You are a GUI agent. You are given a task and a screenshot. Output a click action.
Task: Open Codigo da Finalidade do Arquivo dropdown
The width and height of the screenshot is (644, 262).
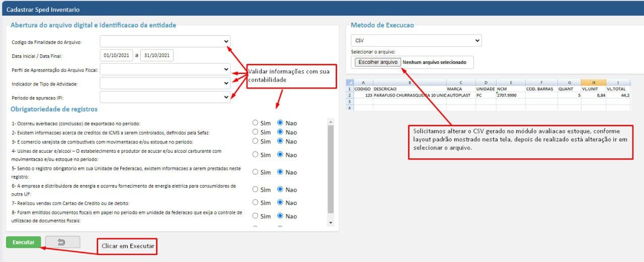[165, 41]
